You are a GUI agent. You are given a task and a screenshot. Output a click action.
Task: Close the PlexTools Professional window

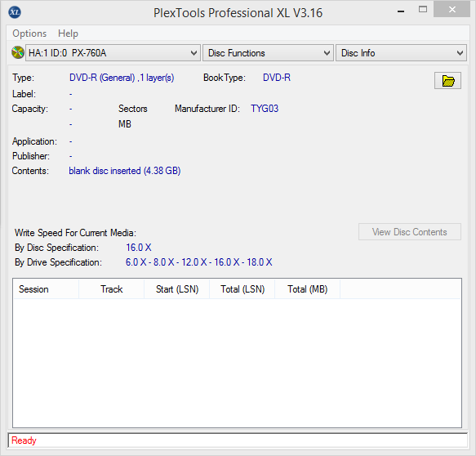[452, 10]
